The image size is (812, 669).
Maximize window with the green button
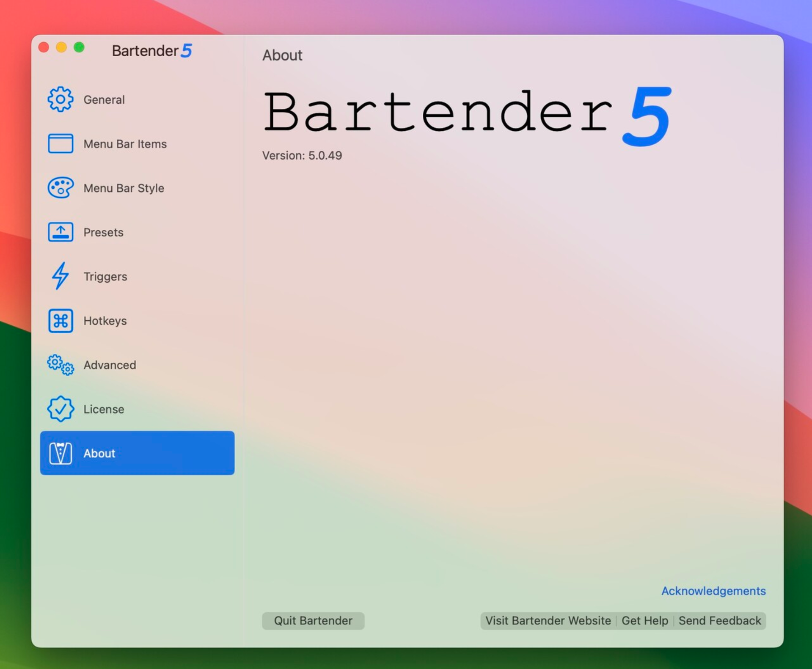tap(79, 47)
